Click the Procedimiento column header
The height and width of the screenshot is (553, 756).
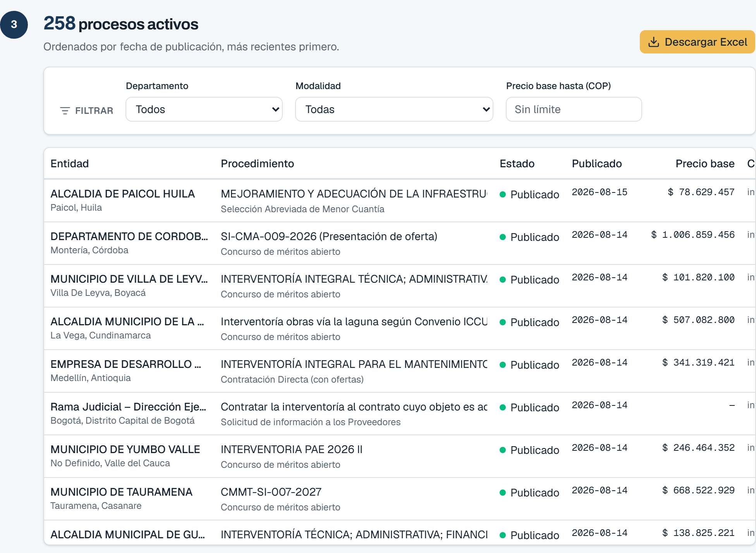257,163
